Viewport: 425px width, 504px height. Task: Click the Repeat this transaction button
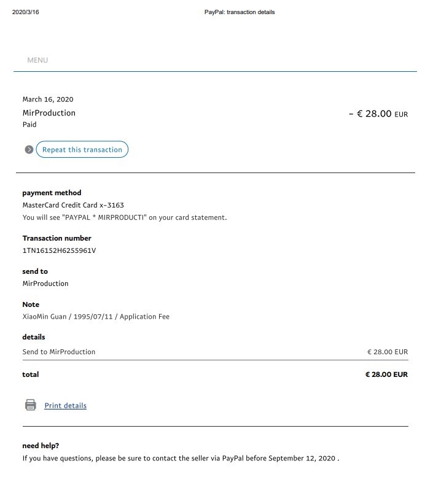tap(82, 150)
